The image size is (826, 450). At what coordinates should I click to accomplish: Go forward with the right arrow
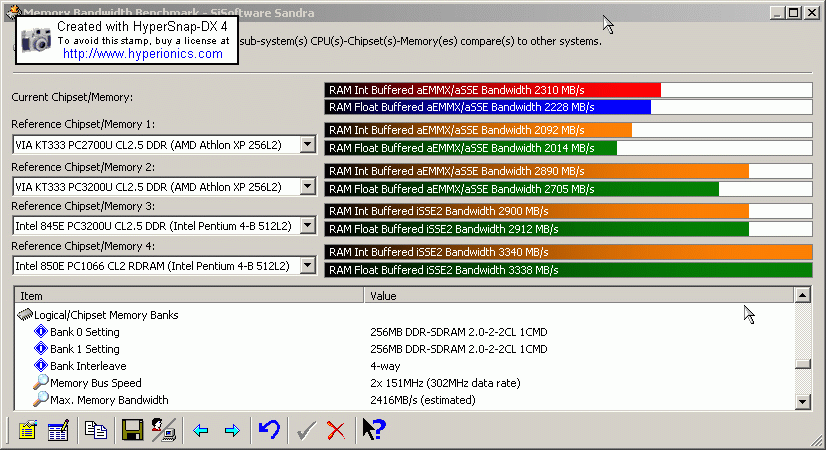pos(232,431)
